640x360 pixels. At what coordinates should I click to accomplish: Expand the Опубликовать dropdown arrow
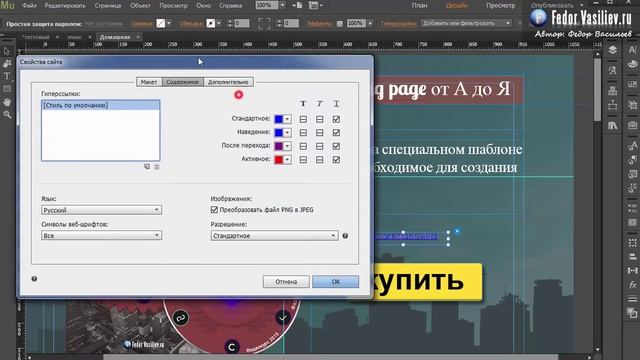point(581,5)
